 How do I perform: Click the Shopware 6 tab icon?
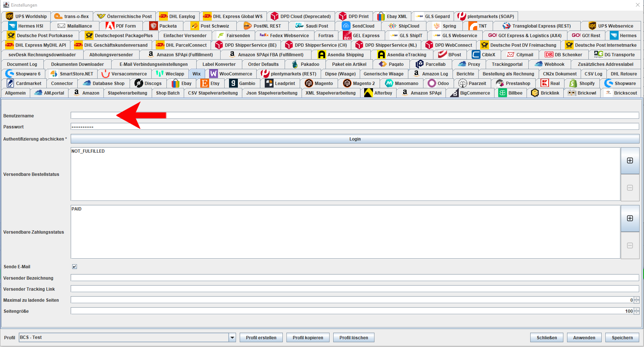[10, 74]
